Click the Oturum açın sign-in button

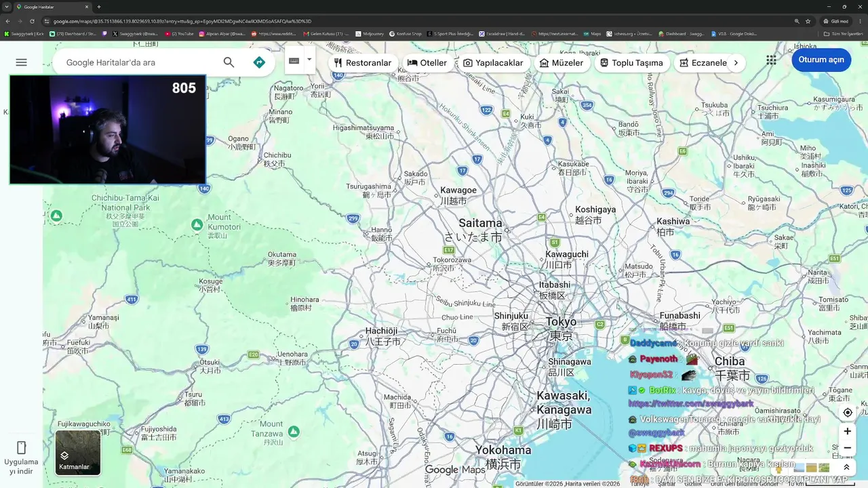[821, 60]
